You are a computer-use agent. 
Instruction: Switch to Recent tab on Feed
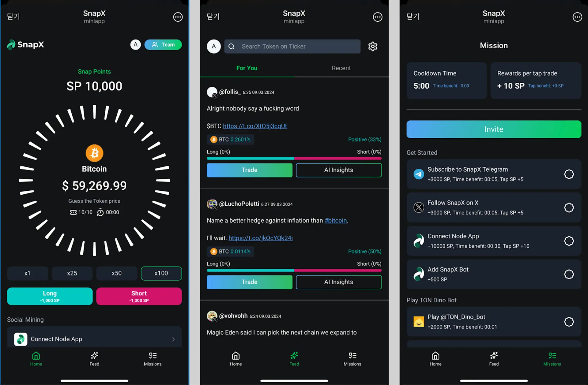(341, 68)
